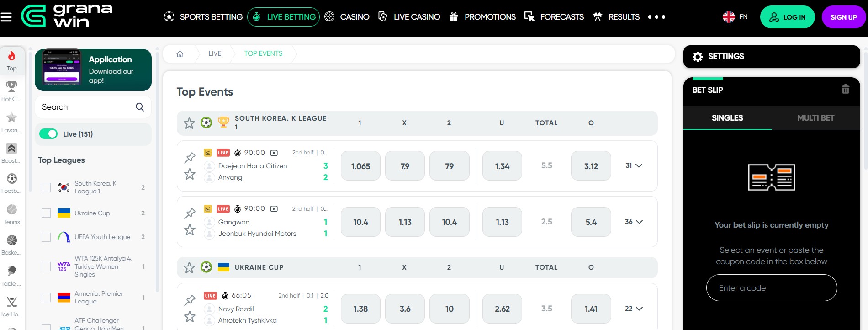Toggle the Live (151) switch

click(48, 134)
